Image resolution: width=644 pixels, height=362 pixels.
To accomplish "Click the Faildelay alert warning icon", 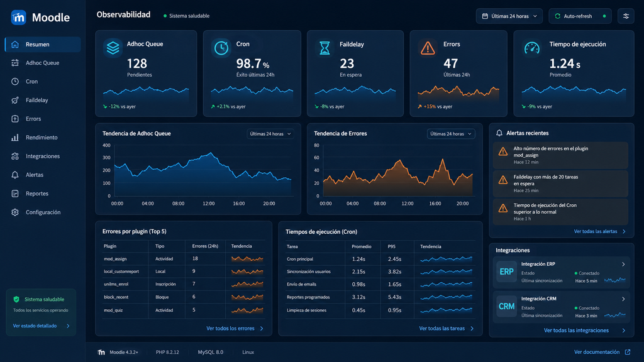I will tap(502, 180).
